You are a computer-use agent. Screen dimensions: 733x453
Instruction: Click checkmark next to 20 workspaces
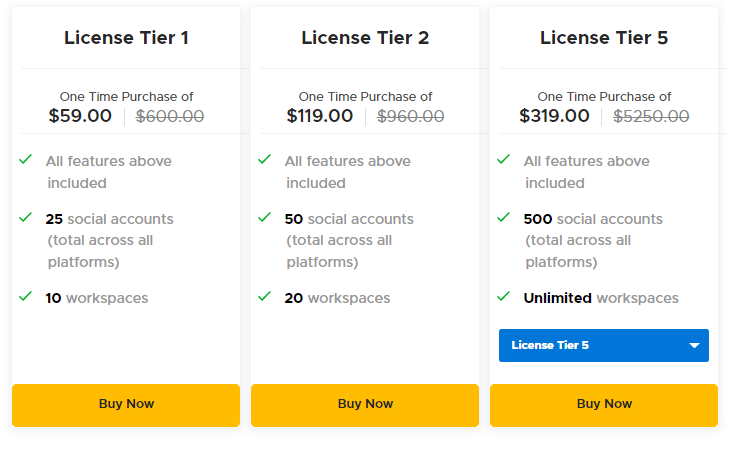[265, 297]
